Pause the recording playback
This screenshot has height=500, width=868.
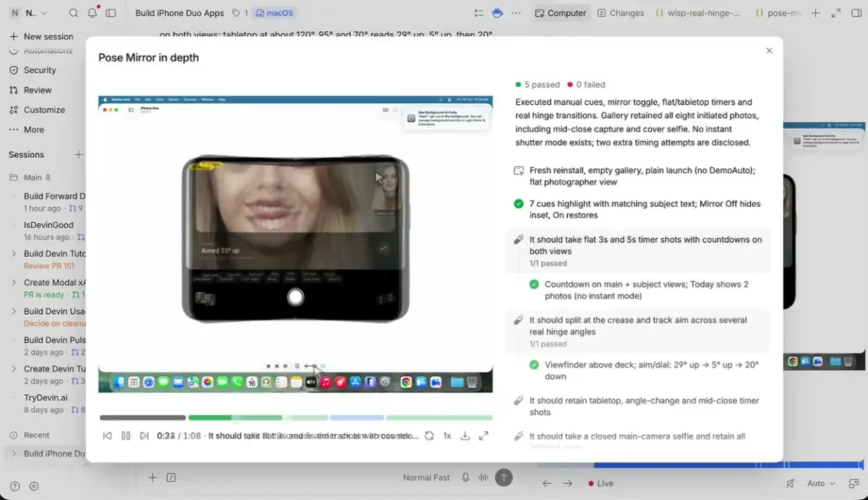(126, 436)
